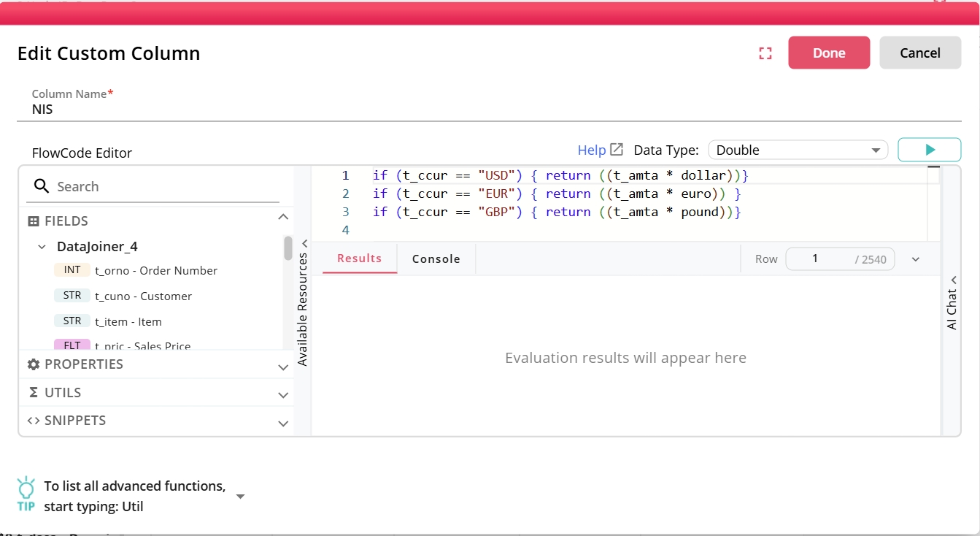The width and height of the screenshot is (980, 536).
Task: Click the search magnifier icon
Action: 42,186
